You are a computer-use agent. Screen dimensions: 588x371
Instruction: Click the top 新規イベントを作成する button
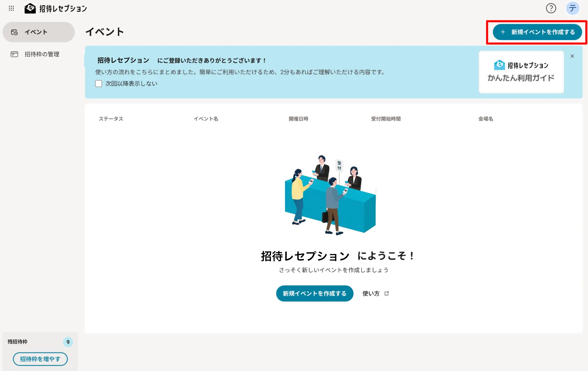[x=537, y=32]
